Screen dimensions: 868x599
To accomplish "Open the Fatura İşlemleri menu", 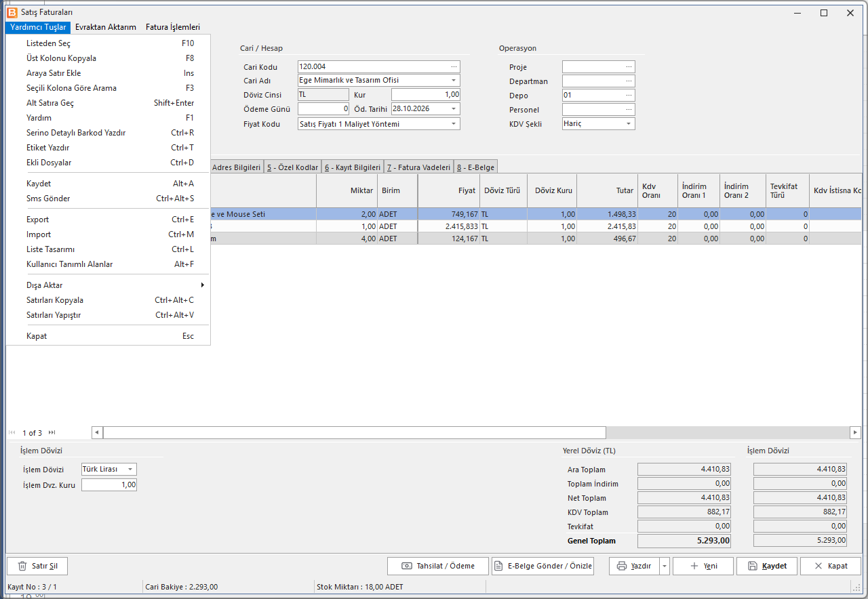I will pos(173,27).
